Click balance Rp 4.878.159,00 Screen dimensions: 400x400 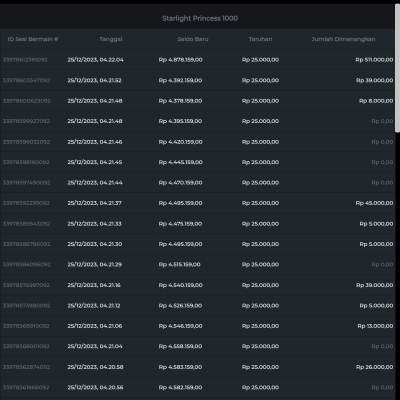[180, 60]
